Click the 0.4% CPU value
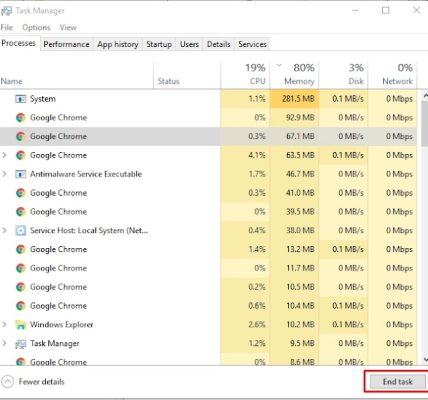Viewport: 428px width, 400px height. tap(257, 231)
